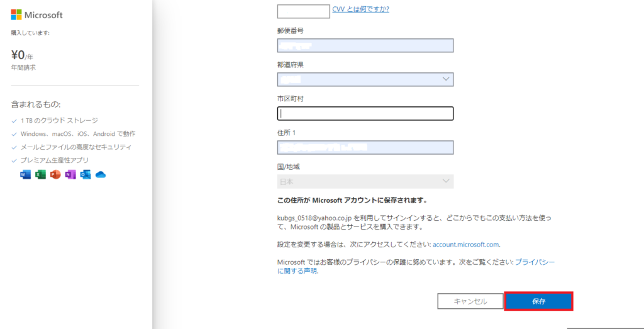Click the 住所 1 address field

[x=365, y=147]
